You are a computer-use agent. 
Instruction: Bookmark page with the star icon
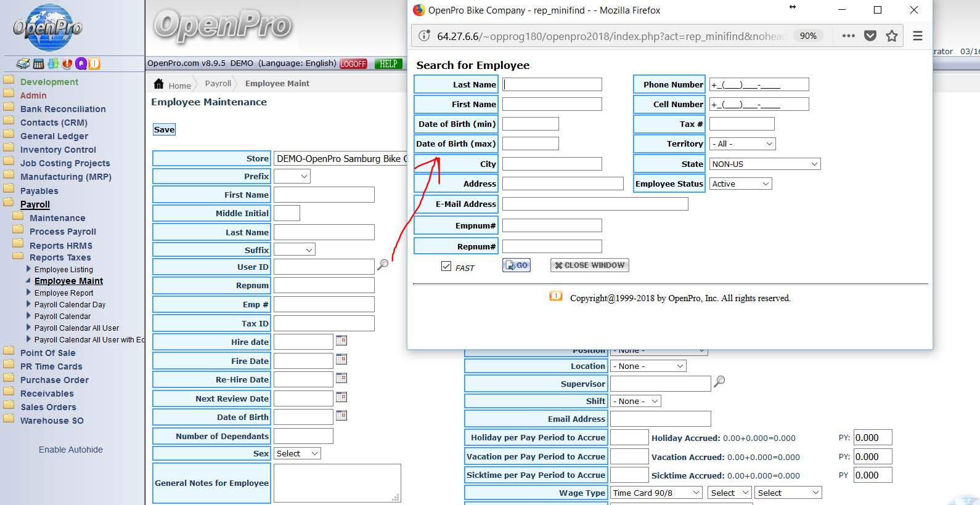coord(891,36)
